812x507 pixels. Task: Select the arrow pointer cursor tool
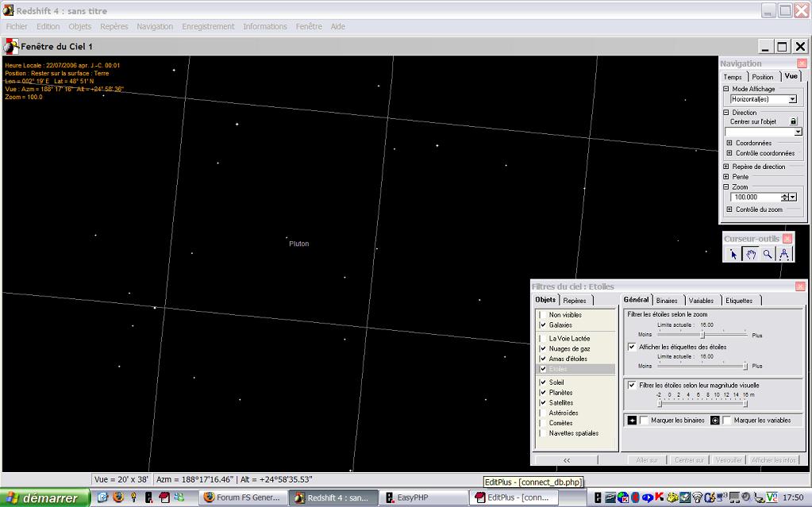coord(733,254)
